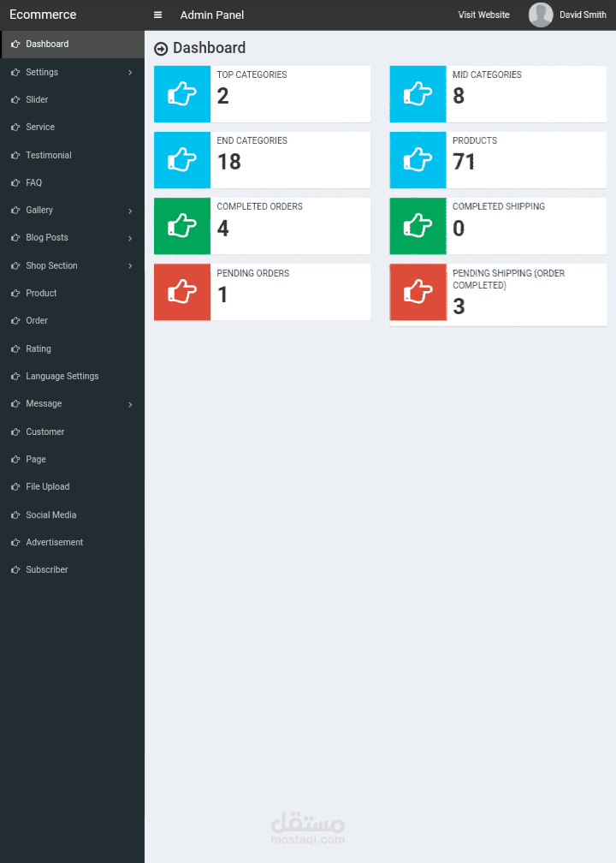
Task: Click the hand icon next to FAQ
Action: pos(15,182)
